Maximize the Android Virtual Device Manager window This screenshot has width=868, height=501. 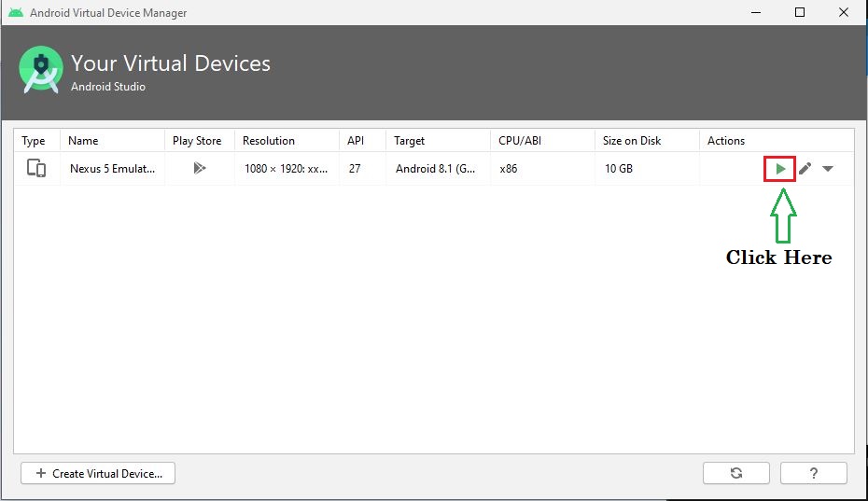pos(800,13)
